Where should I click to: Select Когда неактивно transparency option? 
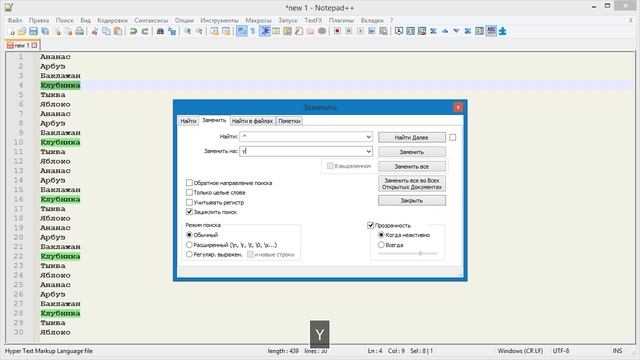coord(381,235)
